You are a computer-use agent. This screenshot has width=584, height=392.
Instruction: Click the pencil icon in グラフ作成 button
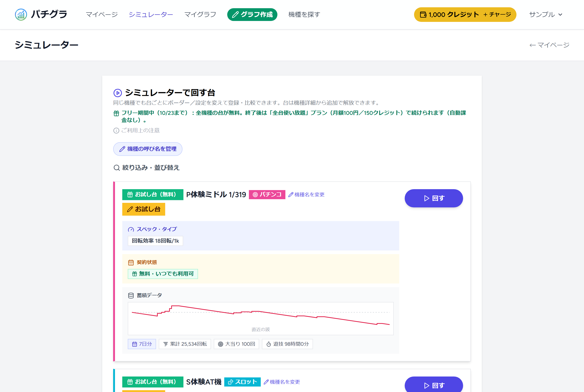pos(235,15)
